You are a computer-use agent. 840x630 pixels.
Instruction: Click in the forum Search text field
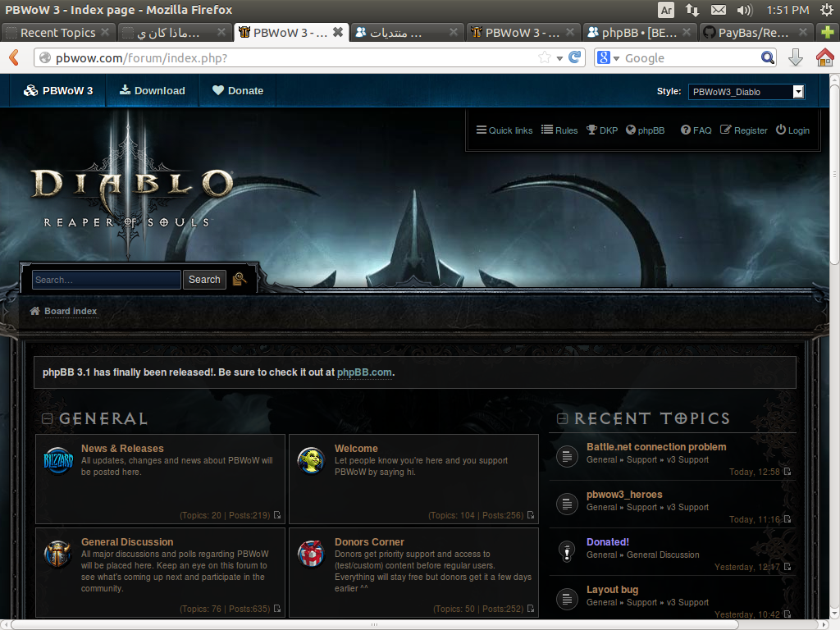[x=106, y=280]
